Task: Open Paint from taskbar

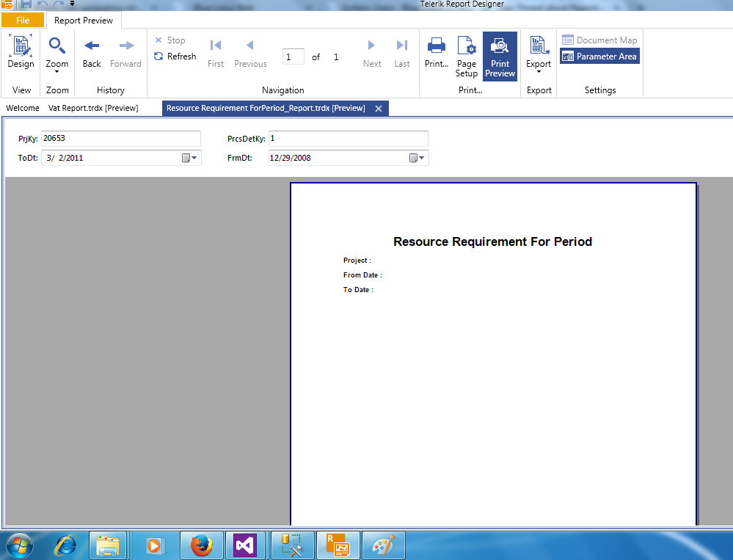Action: (x=383, y=545)
